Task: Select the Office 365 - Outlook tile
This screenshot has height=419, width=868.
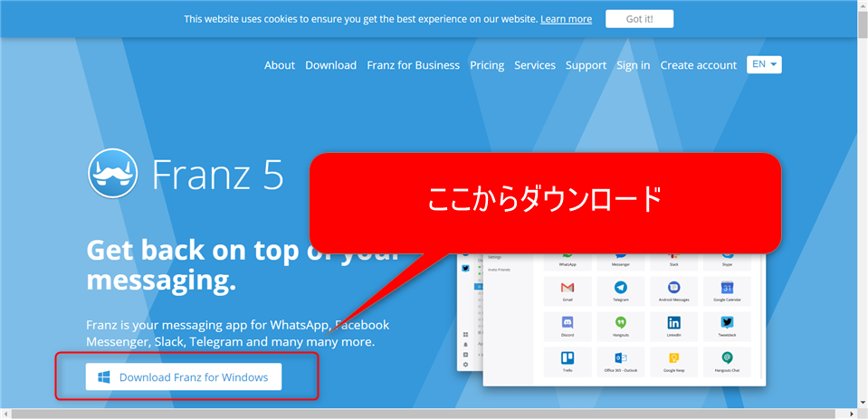Action: coord(621,362)
